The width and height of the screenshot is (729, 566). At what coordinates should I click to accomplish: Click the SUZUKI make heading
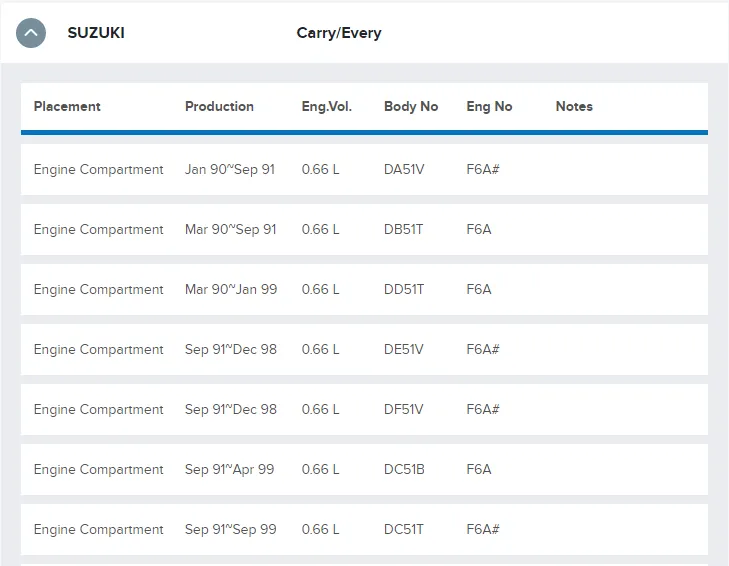(96, 33)
